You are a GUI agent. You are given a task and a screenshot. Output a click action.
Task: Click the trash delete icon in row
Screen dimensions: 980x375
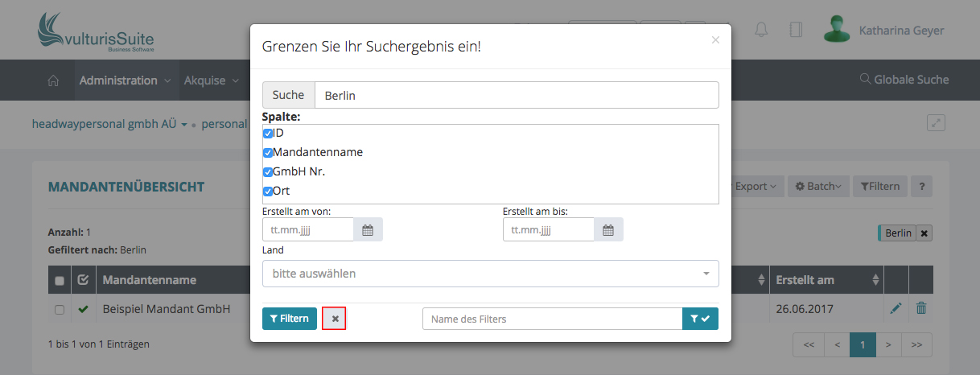(x=921, y=308)
